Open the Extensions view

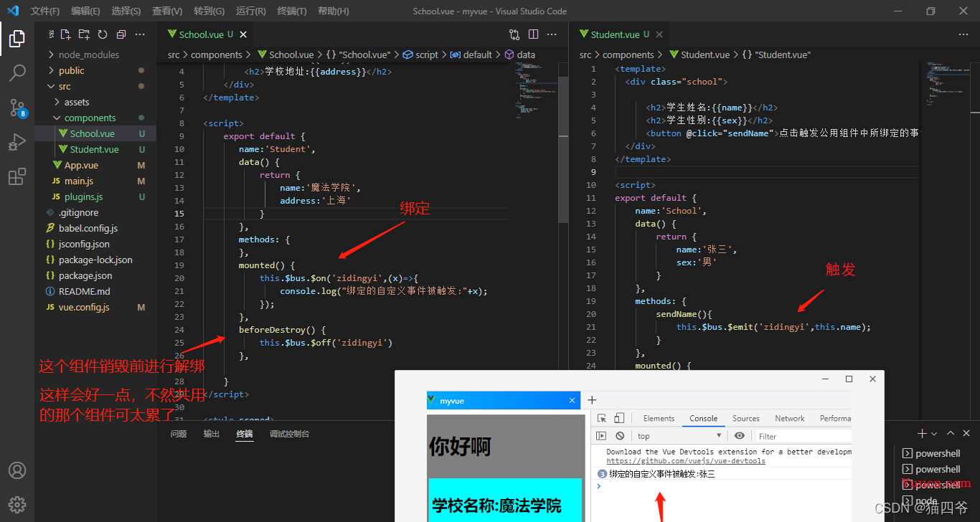(17, 176)
